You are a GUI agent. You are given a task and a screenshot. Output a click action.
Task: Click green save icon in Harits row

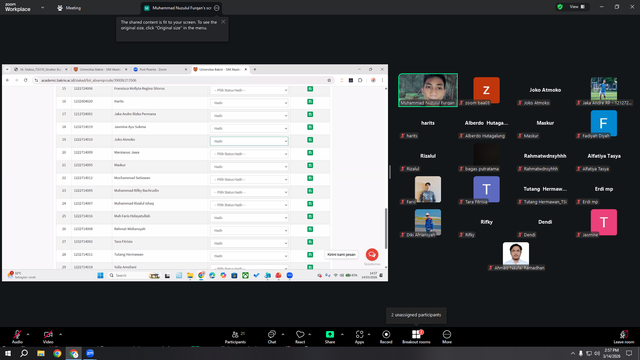coord(310,102)
